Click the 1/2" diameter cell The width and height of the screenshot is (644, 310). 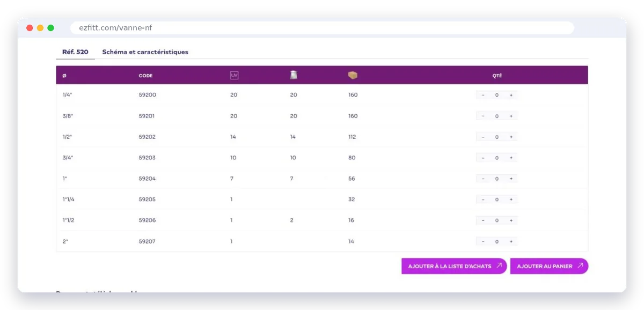pos(67,137)
